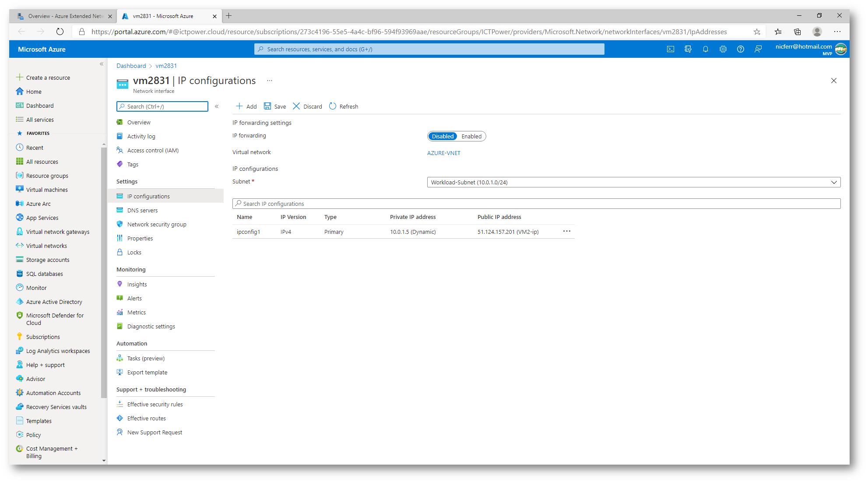Viewport: 868px width, 483px height.
Task: Click the browser refresh button
Action: coord(60,32)
